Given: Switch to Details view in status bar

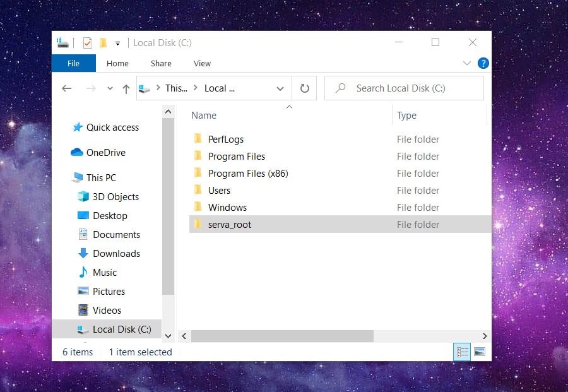Looking at the screenshot, I should click(x=462, y=352).
